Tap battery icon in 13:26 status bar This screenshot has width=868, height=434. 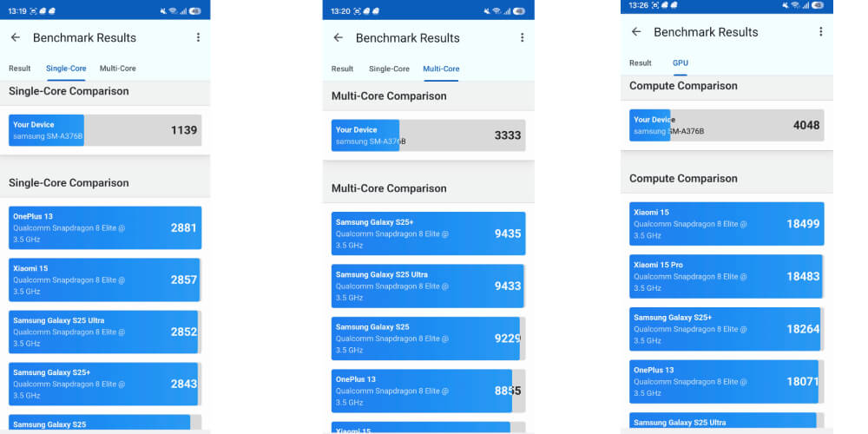point(818,5)
